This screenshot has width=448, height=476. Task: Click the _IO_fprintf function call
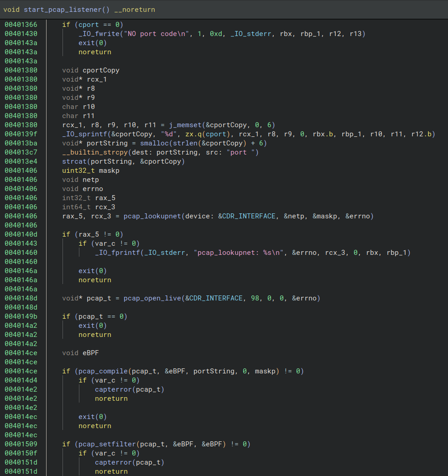click(x=118, y=252)
